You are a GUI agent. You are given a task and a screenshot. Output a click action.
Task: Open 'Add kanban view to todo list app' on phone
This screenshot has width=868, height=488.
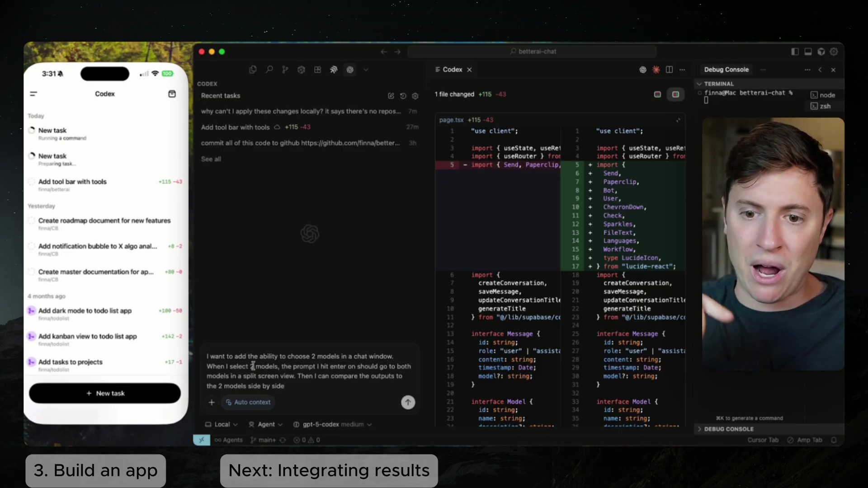click(105, 339)
